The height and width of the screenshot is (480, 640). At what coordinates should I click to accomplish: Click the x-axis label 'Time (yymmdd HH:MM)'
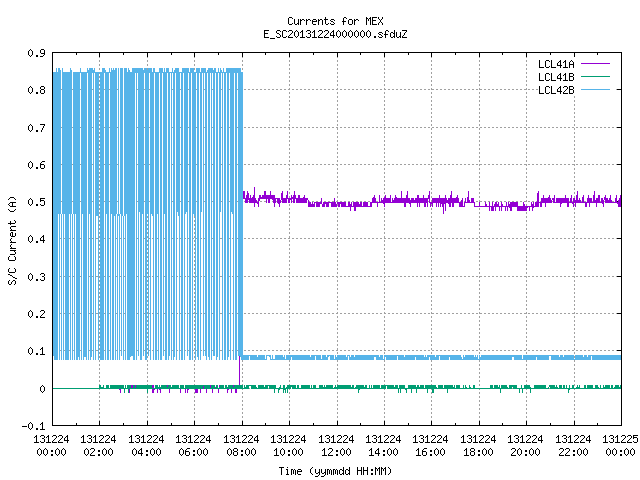pyautogui.click(x=335, y=471)
